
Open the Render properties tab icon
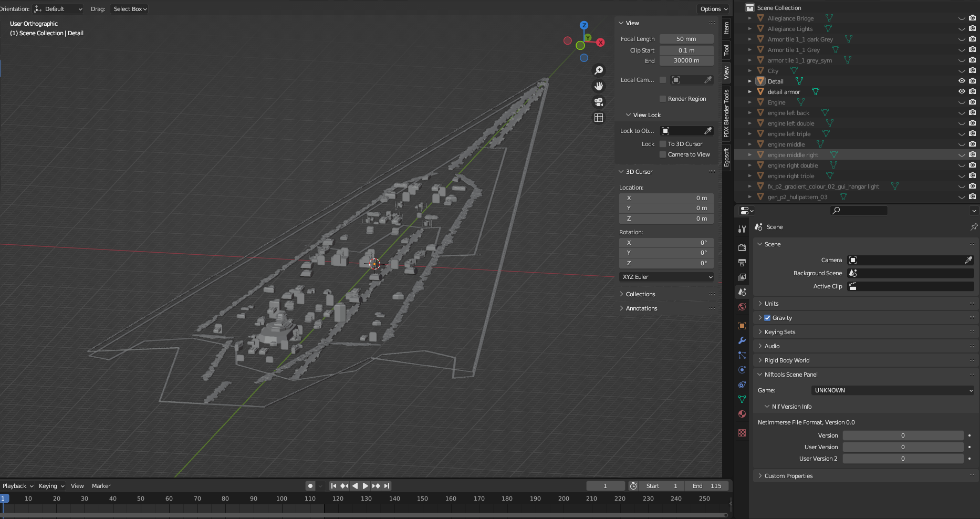742,247
